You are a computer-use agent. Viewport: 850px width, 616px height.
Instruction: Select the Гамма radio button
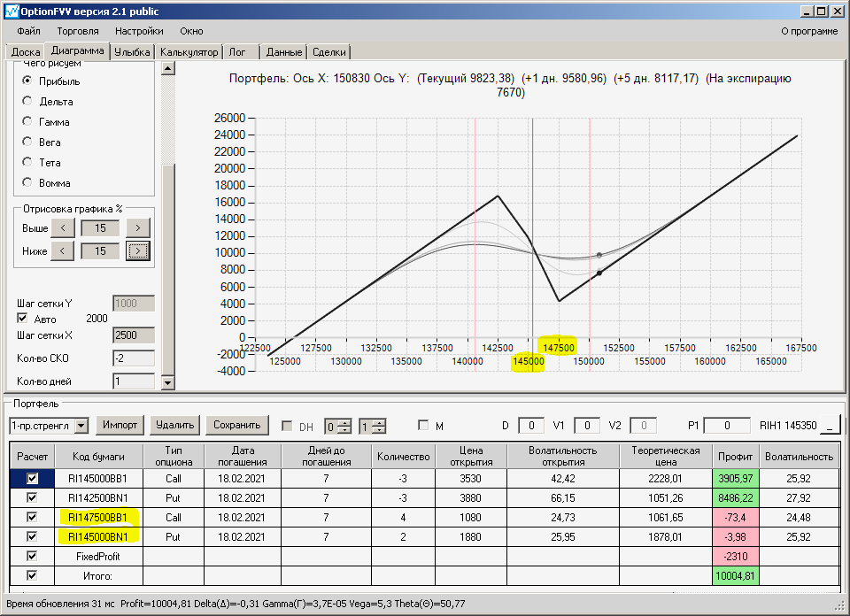[x=27, y=121]
